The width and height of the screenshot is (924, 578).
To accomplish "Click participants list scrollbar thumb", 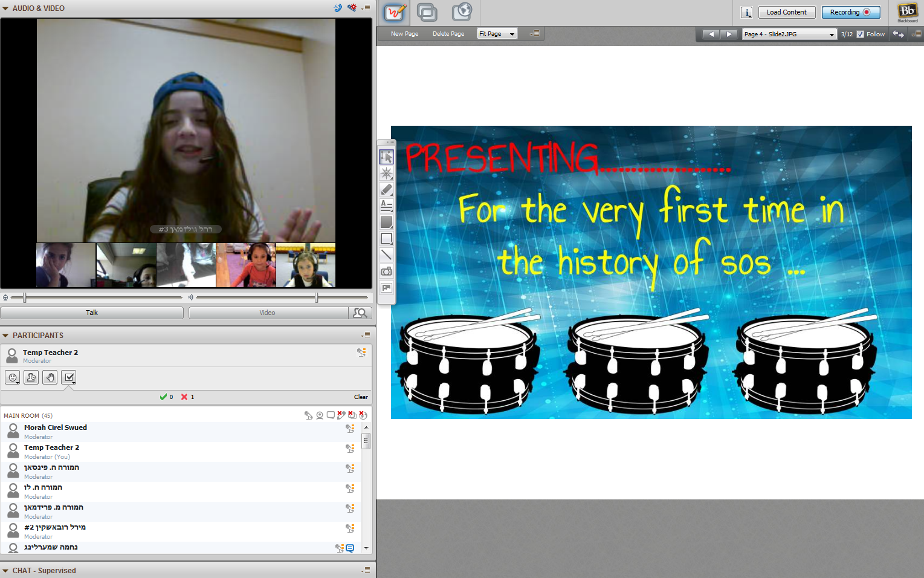I will 366,441.
